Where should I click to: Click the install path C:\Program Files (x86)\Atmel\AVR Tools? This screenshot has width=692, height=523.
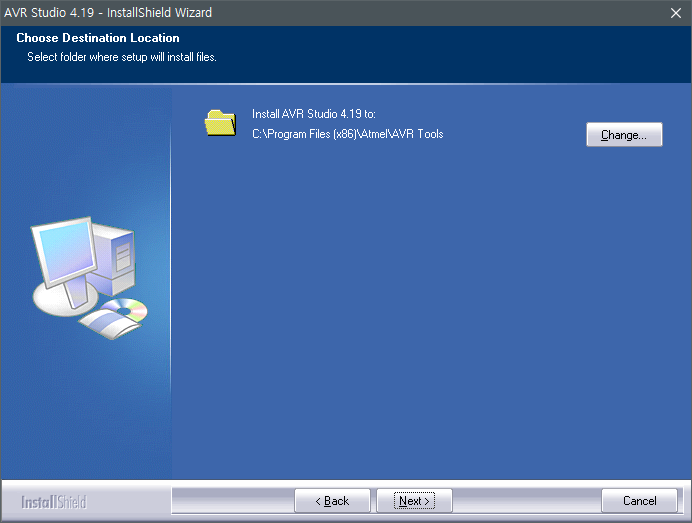pyautogui.click(x=347, y=134)
